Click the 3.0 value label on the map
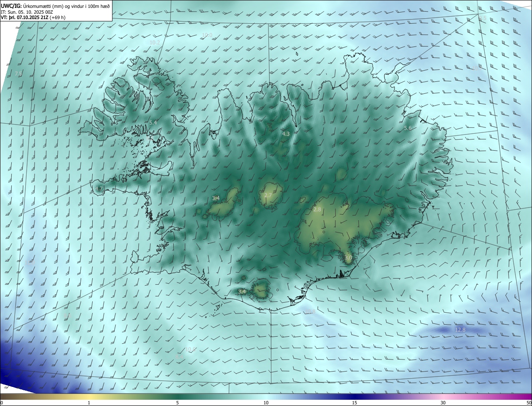The image size is (532, 406). 348,258
